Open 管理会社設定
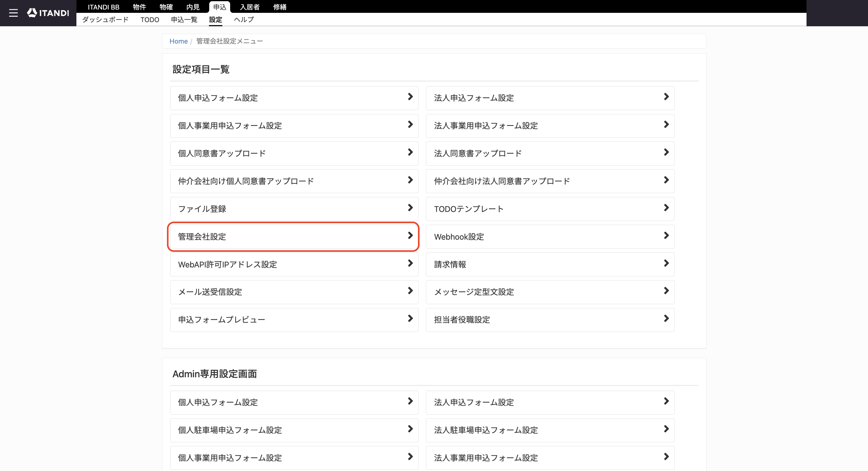 (294, 236)
